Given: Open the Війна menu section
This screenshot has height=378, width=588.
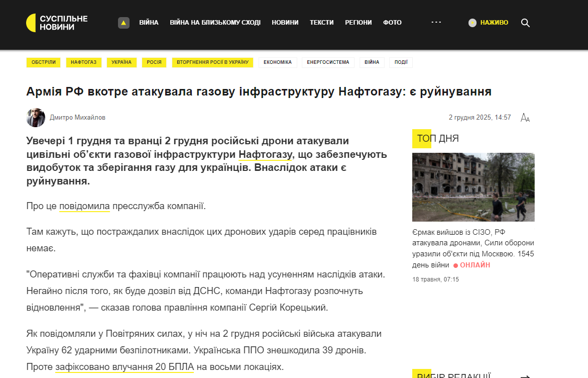Looking at the screenshot, I should [x=149, y=23].
